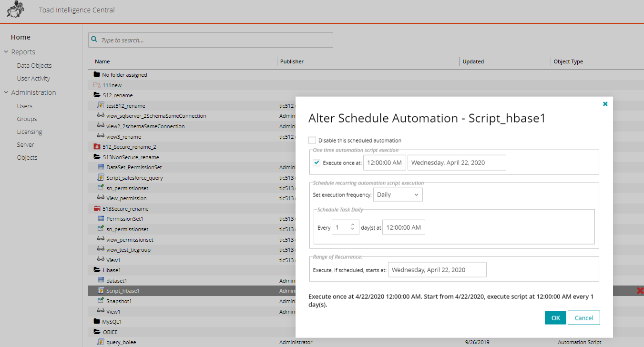
Task: Click the Execute once date field
Action: (457, 163)
